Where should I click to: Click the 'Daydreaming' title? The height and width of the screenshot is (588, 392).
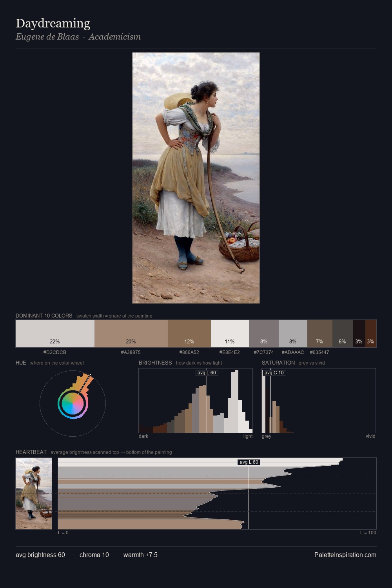click(x=53, y=24)
